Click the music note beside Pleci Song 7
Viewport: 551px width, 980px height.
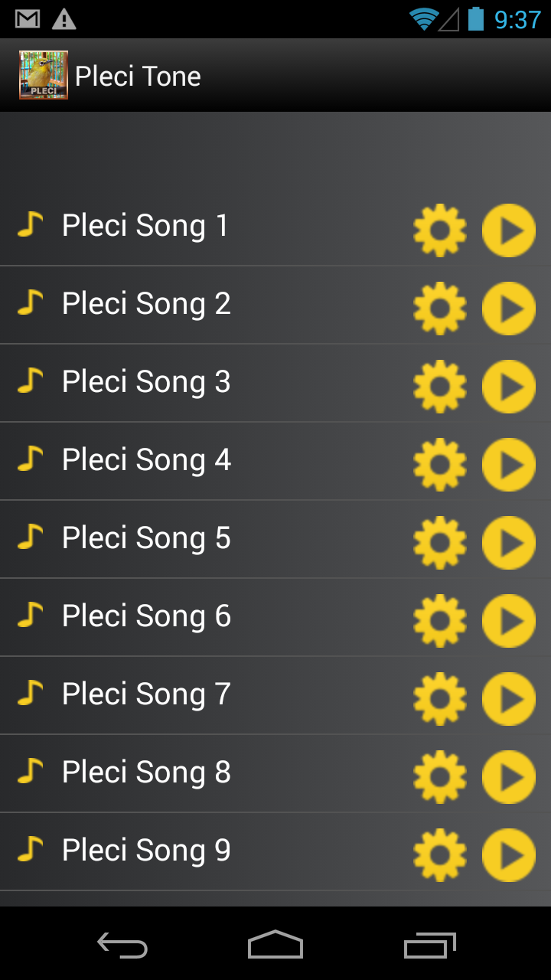tap(30, 693)
